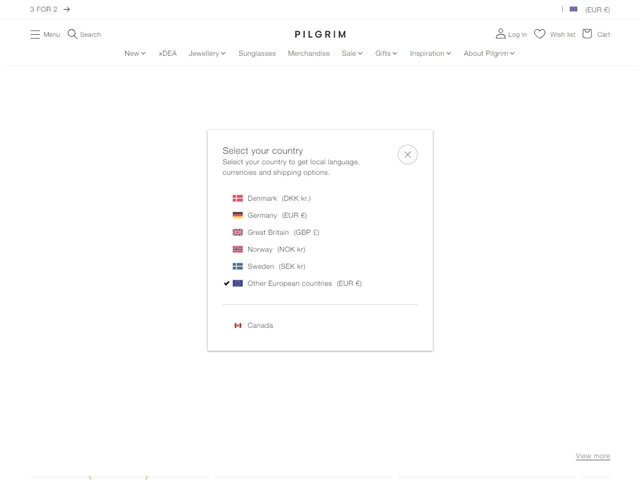Image resolution: width=640 pixels, height=480 pixels.
Task: Click the Denmark flag icon
Action: [238, 198]
